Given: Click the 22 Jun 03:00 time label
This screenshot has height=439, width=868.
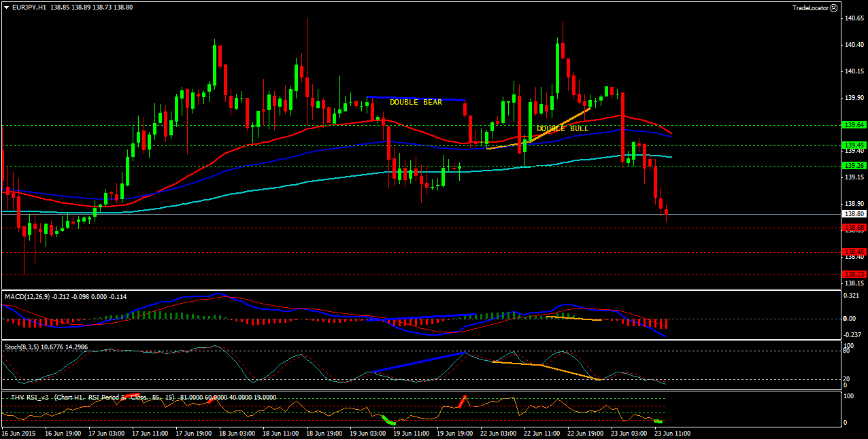Looking at the screenshot, I should 498,433.
